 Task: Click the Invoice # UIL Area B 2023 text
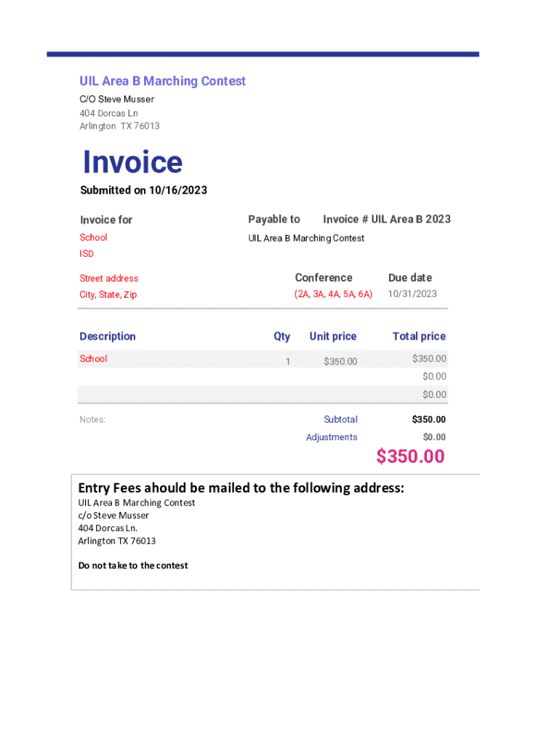[386, 219]
